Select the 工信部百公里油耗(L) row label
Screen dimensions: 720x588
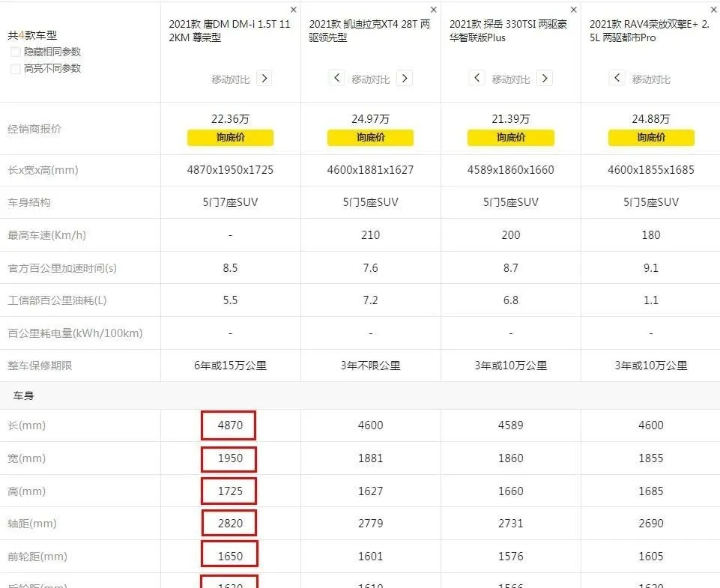(x=57, y=300)
